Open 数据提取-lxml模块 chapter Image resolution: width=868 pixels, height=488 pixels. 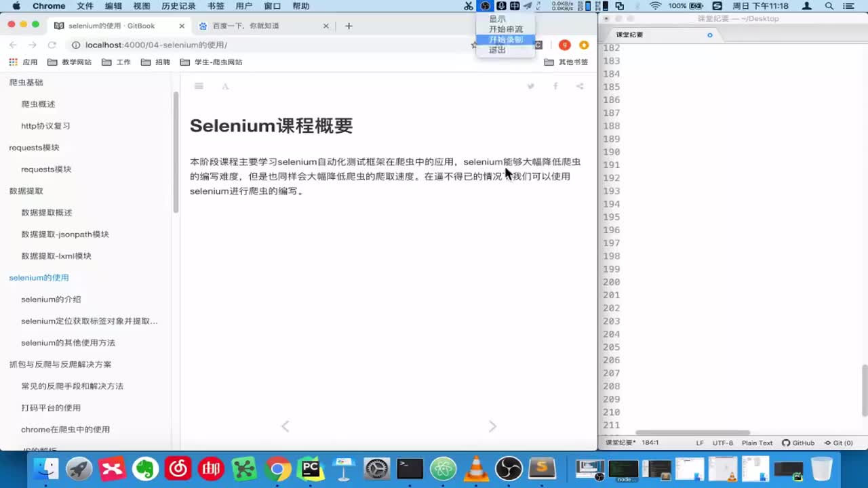[x=56, y=256]
